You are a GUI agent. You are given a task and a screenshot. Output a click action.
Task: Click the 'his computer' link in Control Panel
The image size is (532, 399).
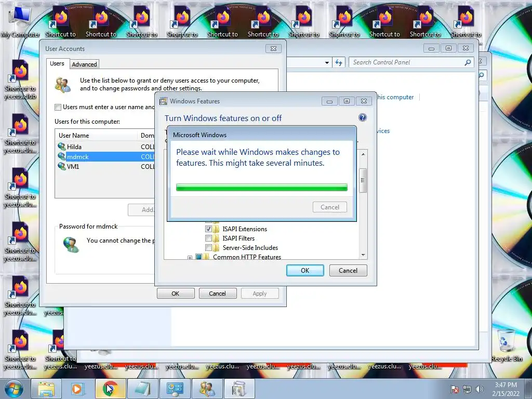tap(395, 97)
